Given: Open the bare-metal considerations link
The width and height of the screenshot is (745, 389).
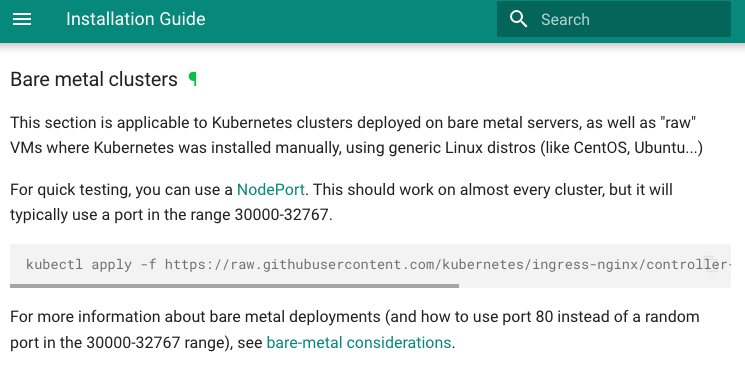Looking at the screenshot, I should [359, 342].
